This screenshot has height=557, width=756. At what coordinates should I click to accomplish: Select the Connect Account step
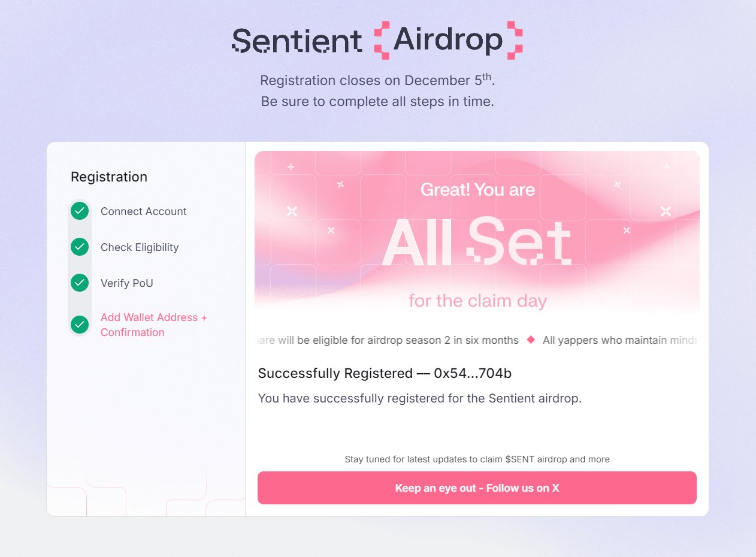143,211
